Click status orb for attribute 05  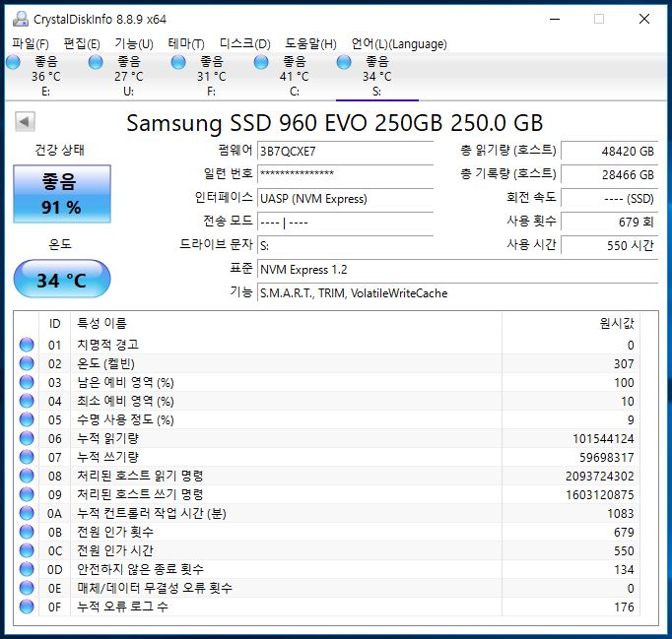click(27, 419)
